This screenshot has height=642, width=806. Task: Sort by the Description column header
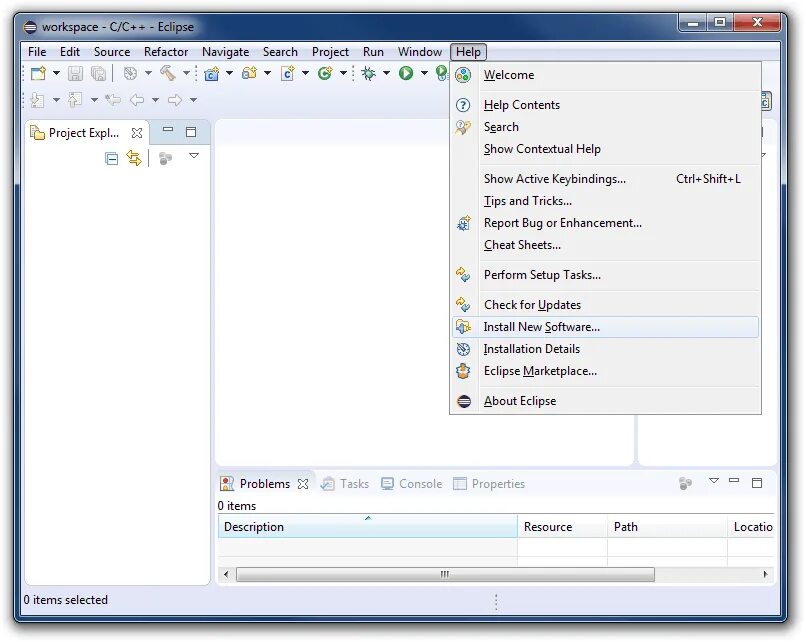point(368,527)
